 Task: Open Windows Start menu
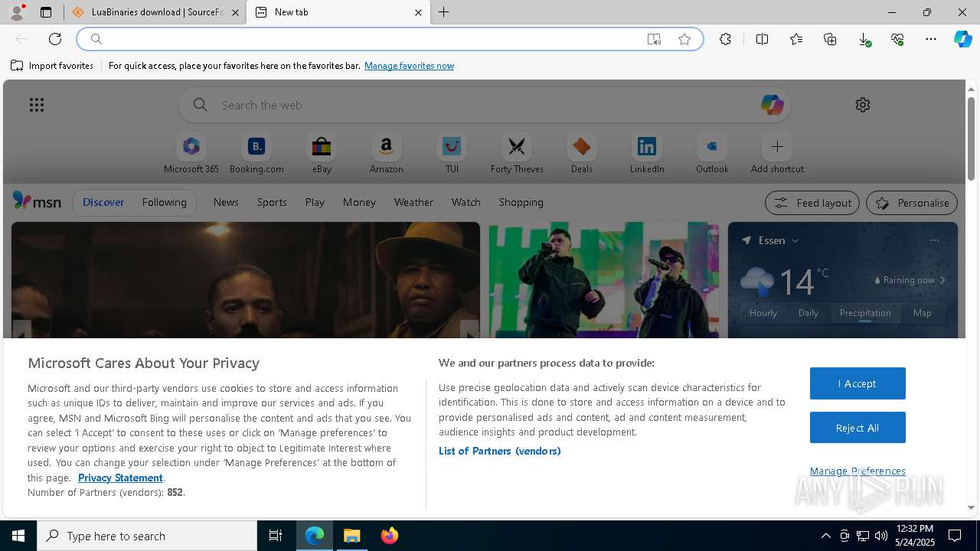tap(18, 536)
